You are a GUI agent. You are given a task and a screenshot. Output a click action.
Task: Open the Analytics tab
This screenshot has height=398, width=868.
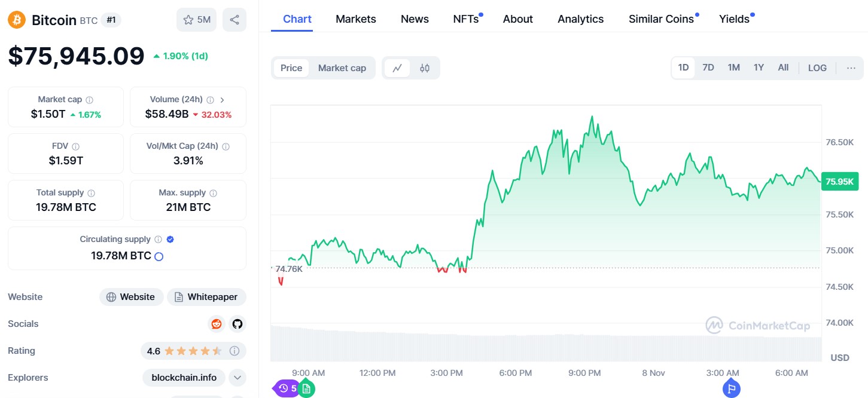coord(581,19)
